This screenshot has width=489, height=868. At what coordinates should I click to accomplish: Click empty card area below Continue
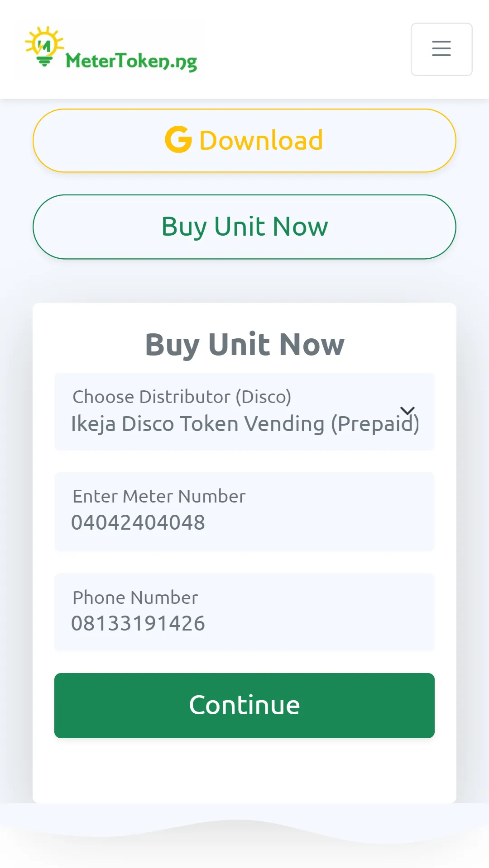[244, 770]
